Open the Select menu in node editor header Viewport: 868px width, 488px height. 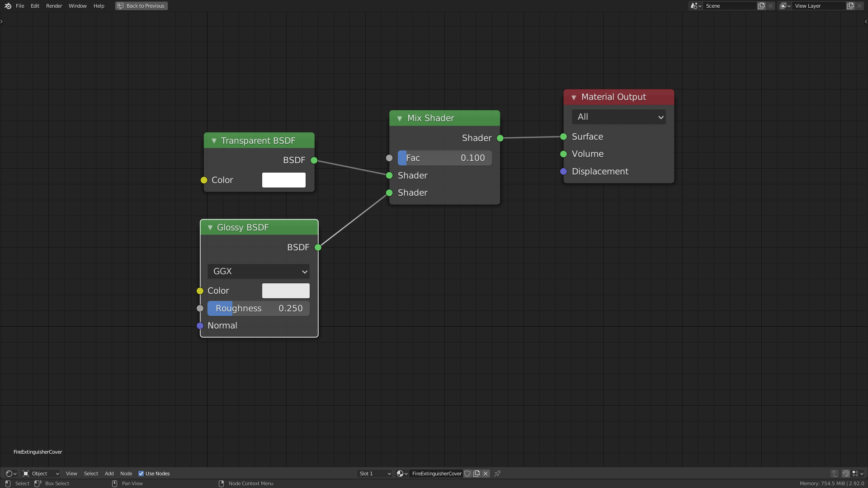tap(91, 474)
